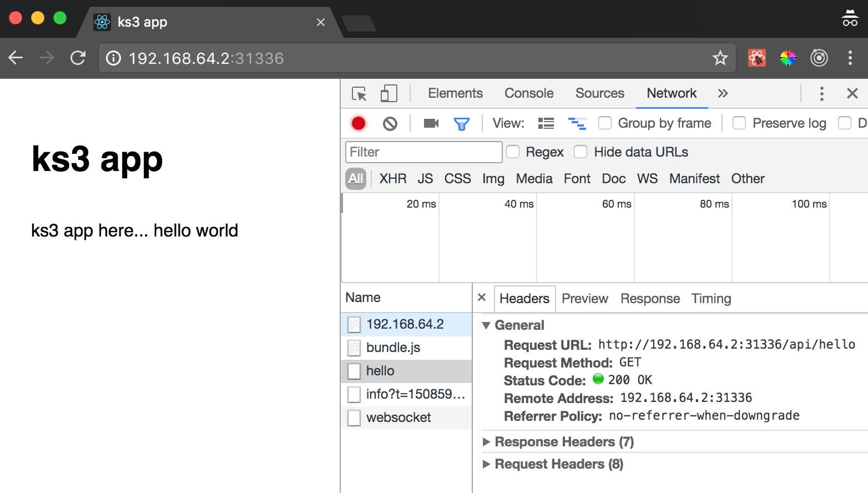
Task: Open DevTools customize menu
Action: click(822, 93)
